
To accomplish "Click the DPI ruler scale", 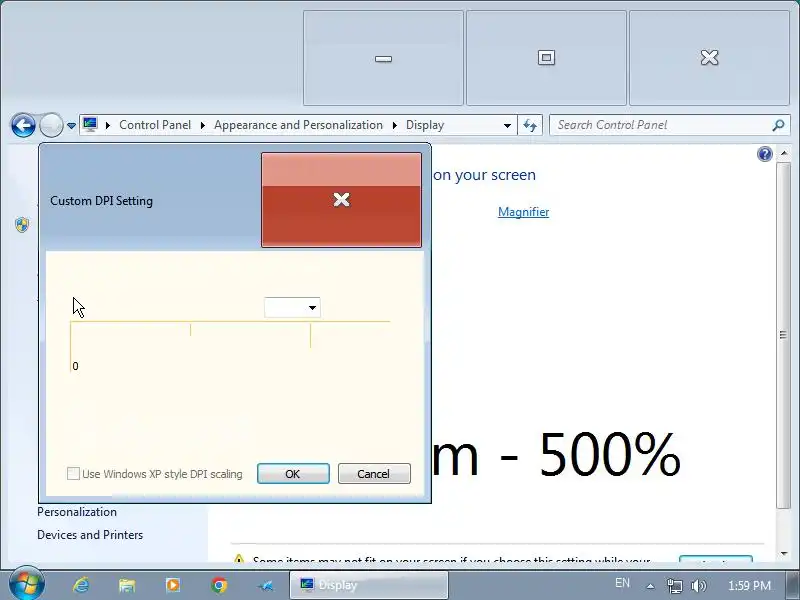I will coord(230,346).
